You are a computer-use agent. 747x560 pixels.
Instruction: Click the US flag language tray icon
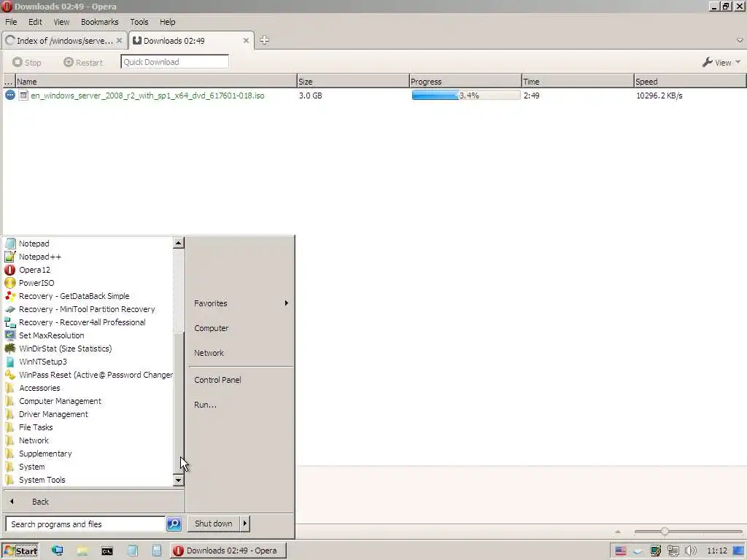pos(620,551)
